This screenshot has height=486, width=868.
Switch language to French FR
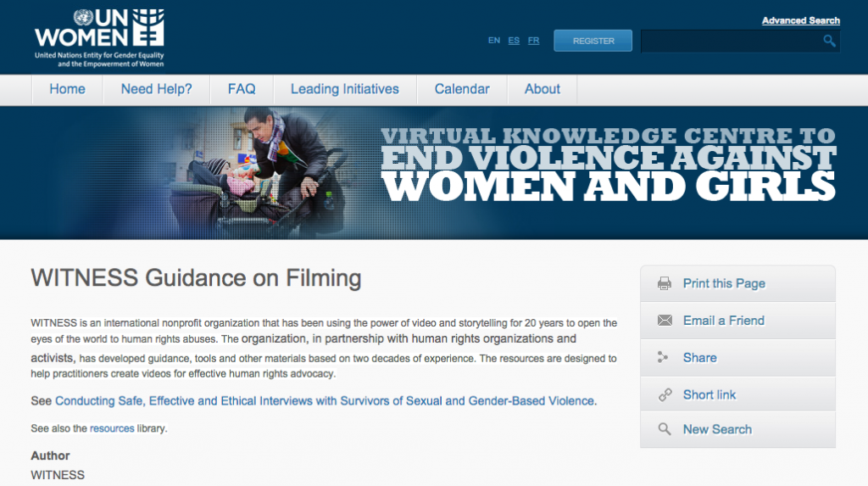[533, 41]
